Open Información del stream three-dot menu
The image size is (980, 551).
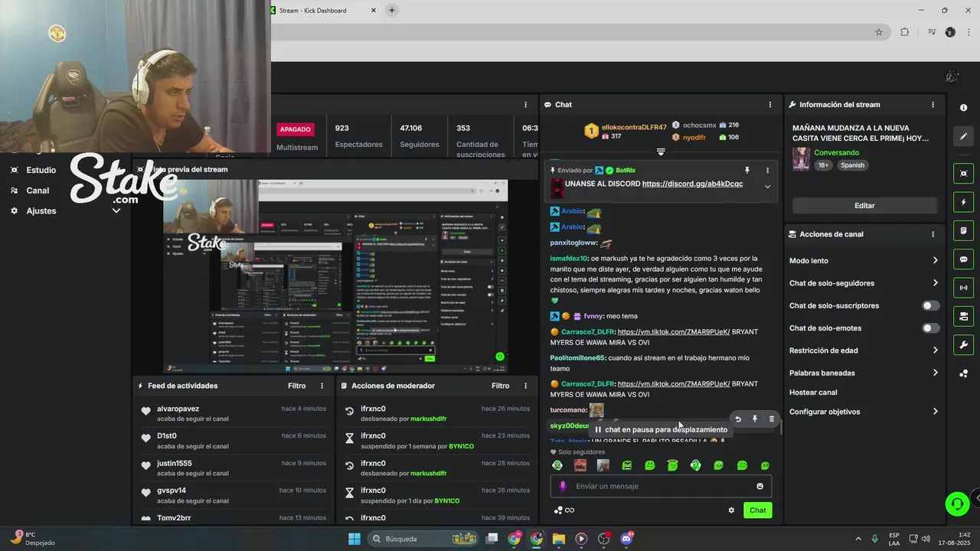[x=933, y=105]
